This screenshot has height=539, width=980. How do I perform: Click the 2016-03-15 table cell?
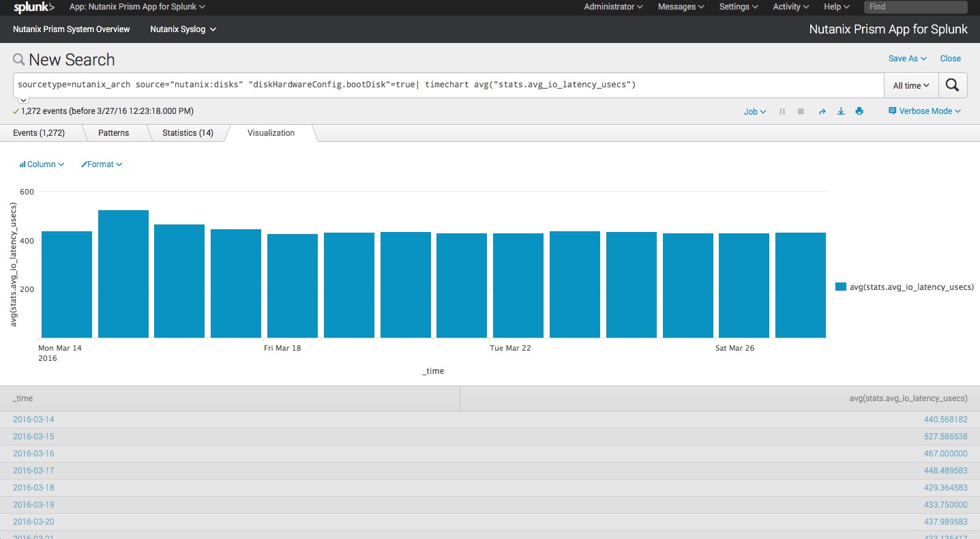click(x=33, y=437)
